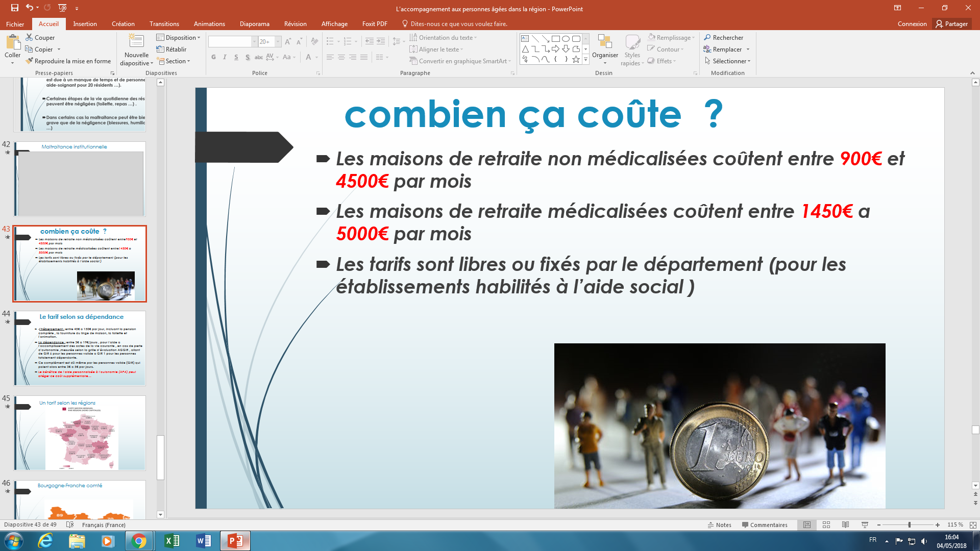Viewport: 980px width, 551px height.
Task: Open Orientation du texte dropdown
Action: (x=443, y=38)
